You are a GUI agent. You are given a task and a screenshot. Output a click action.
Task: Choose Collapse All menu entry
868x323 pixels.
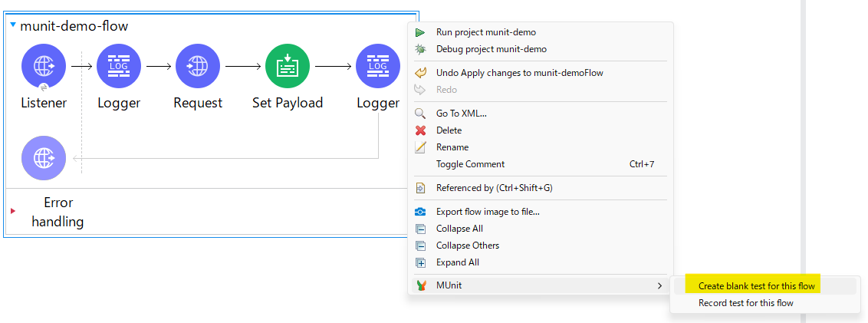pyautogui.click(x=541, y=229)
